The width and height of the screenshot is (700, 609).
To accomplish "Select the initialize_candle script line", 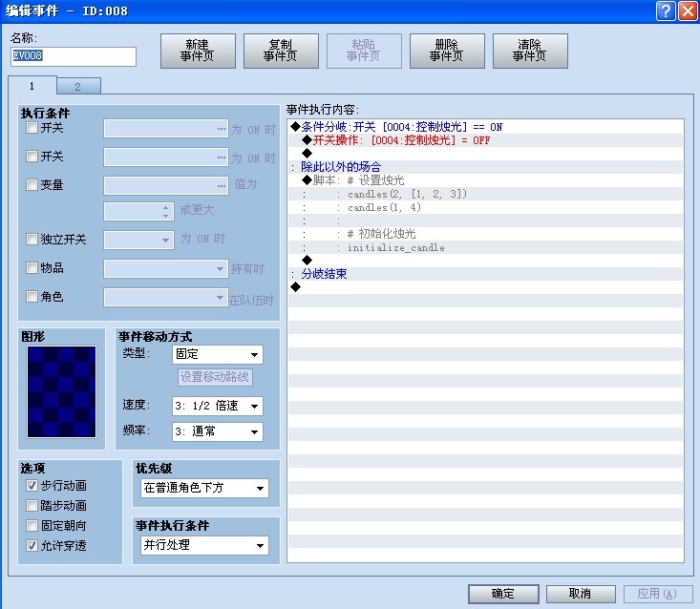I will click(485, 247).
